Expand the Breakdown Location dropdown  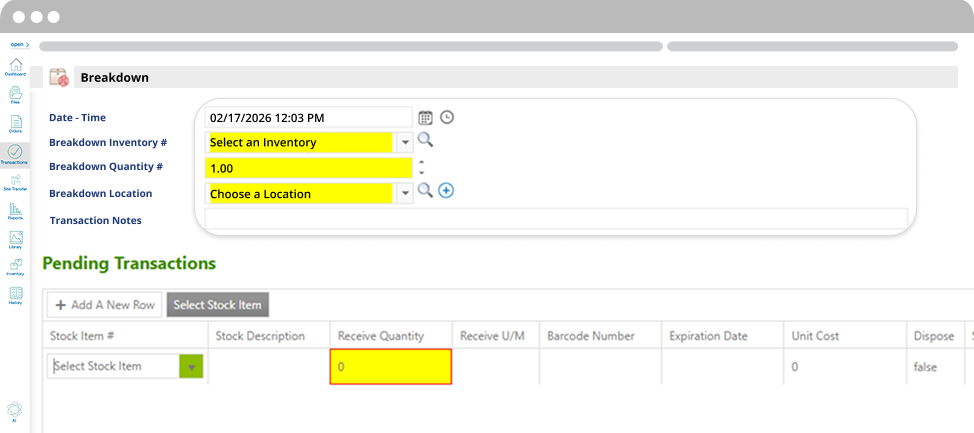tap(405, 194)
